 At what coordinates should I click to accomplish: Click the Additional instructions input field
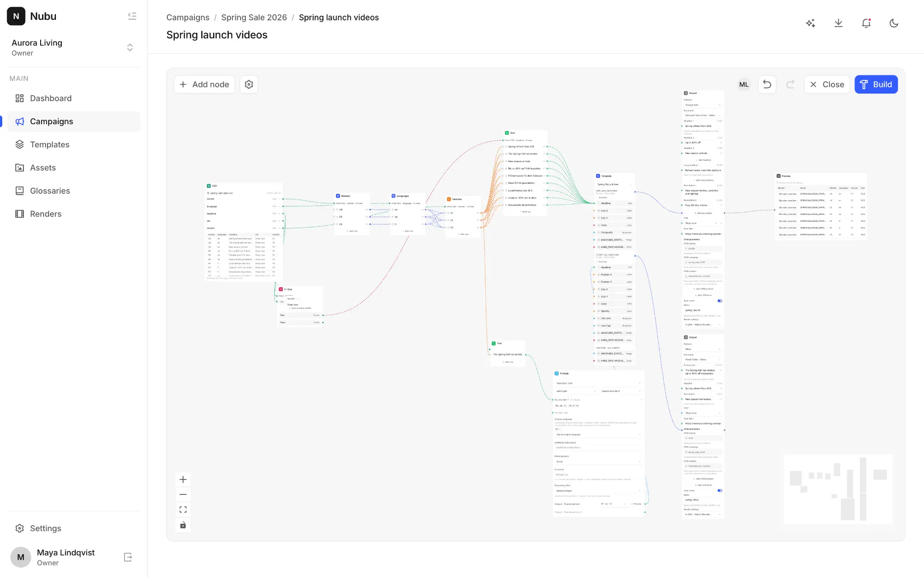click(598, 447)
